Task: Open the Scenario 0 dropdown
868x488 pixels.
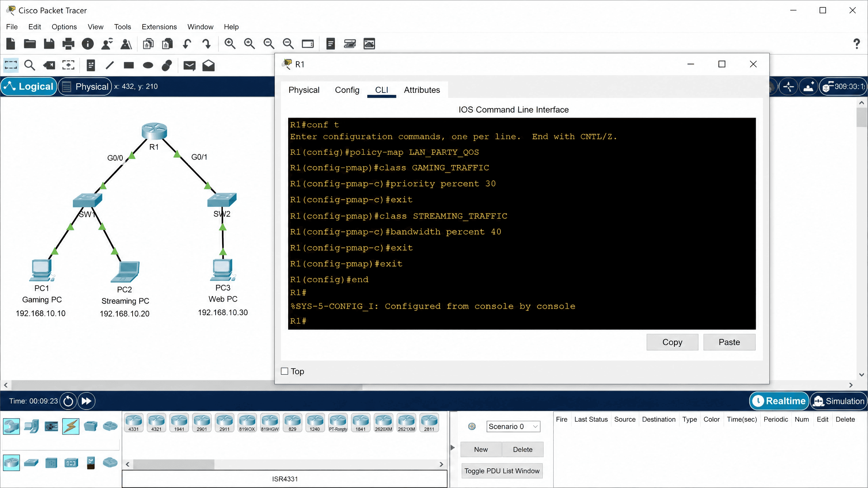Action: click(513, 426)
